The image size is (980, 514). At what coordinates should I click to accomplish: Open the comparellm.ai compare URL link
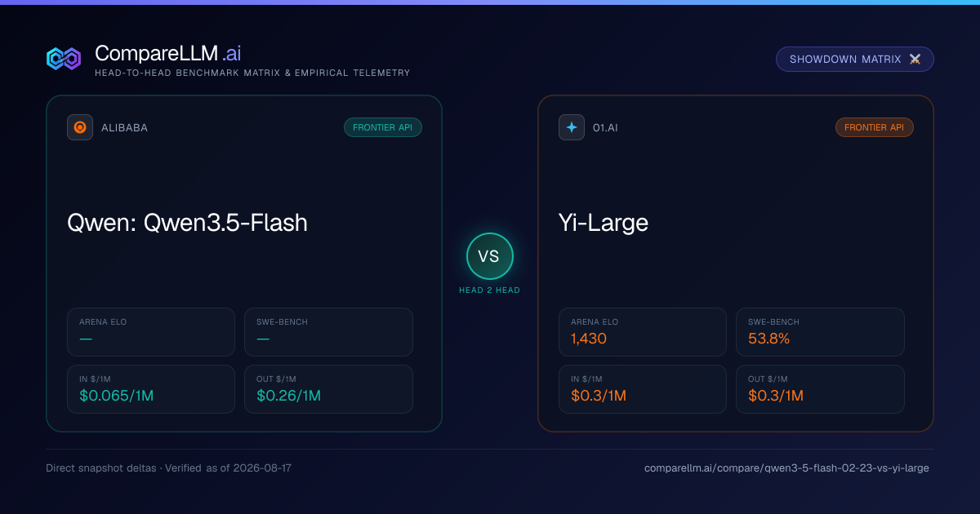(x=786, y=468)
